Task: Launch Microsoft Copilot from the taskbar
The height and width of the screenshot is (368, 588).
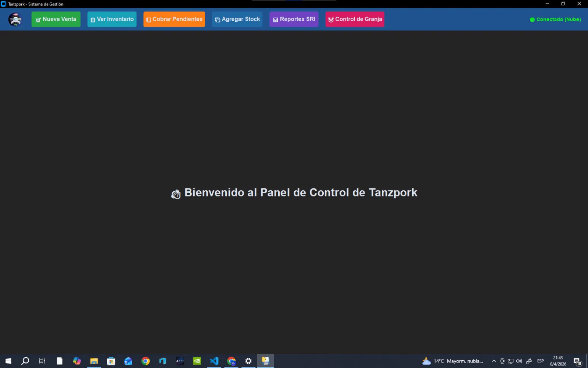Action: [77, 361]
